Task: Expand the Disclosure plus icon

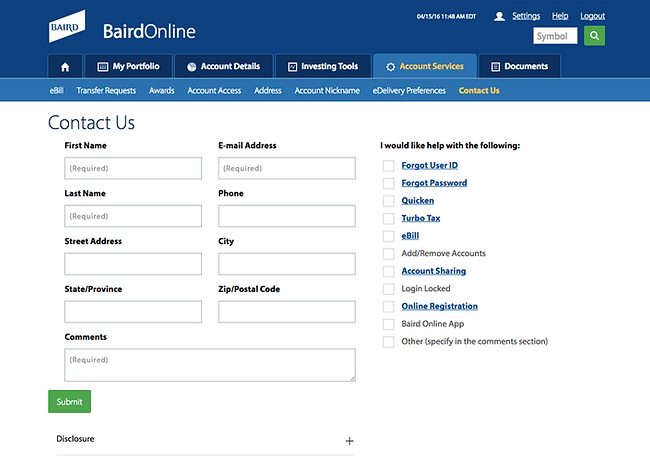Action: [x=349, y=441]
